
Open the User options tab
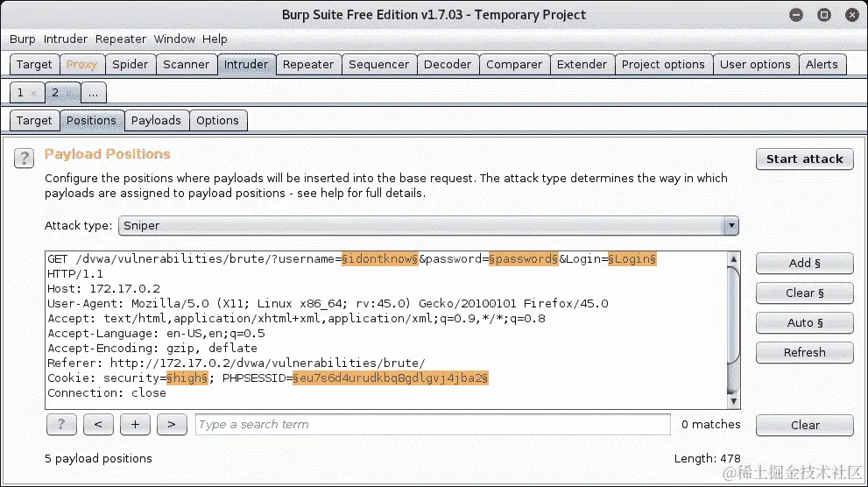(755, 64)
